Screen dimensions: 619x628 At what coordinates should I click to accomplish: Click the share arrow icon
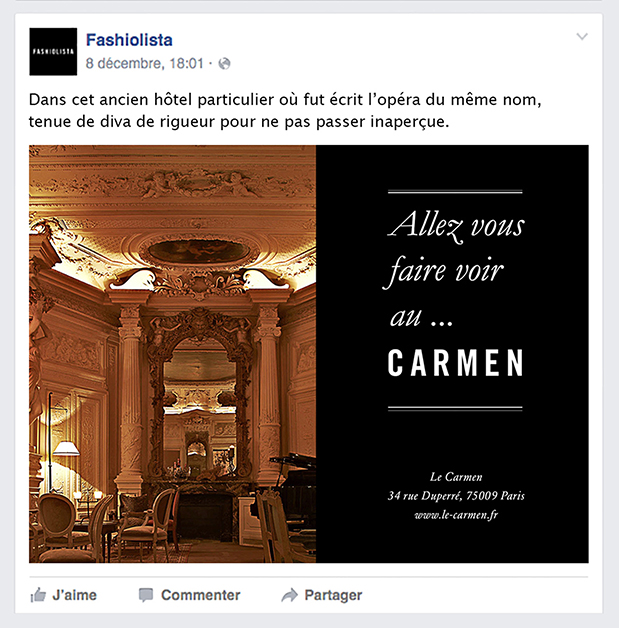tap(289, 595)
